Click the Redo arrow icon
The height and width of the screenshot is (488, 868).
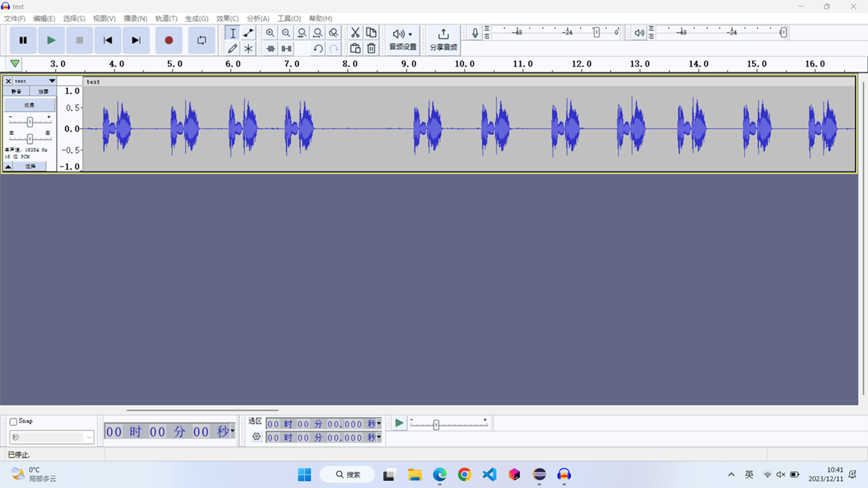[334, 49]
